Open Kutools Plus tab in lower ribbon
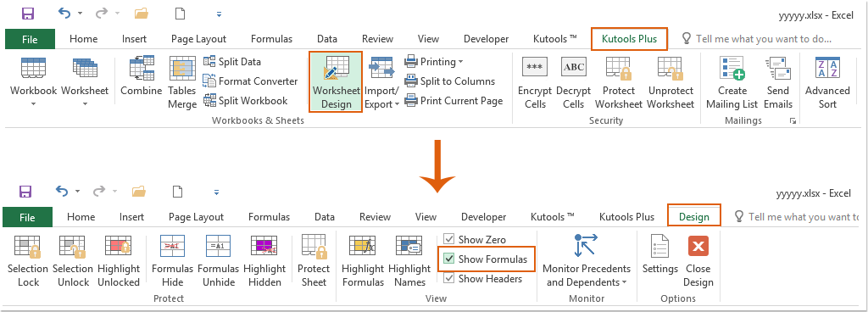The height and width of the screenshot is (312, 868). (626, 217)
